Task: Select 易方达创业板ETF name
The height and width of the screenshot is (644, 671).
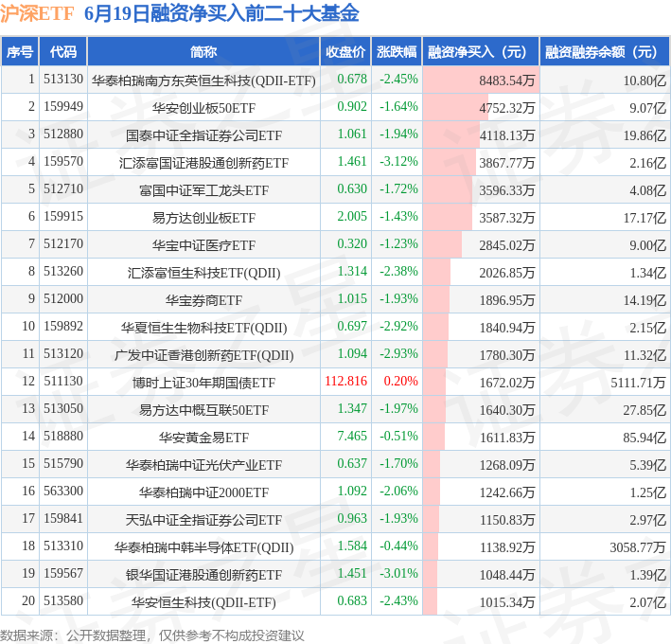Action: click(203, 218)
